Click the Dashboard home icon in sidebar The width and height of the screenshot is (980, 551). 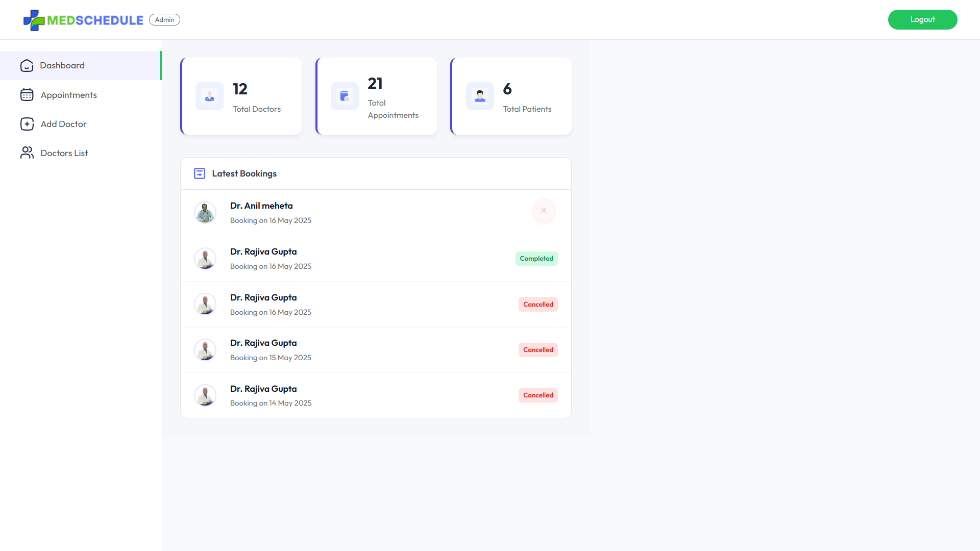[27, 66]
